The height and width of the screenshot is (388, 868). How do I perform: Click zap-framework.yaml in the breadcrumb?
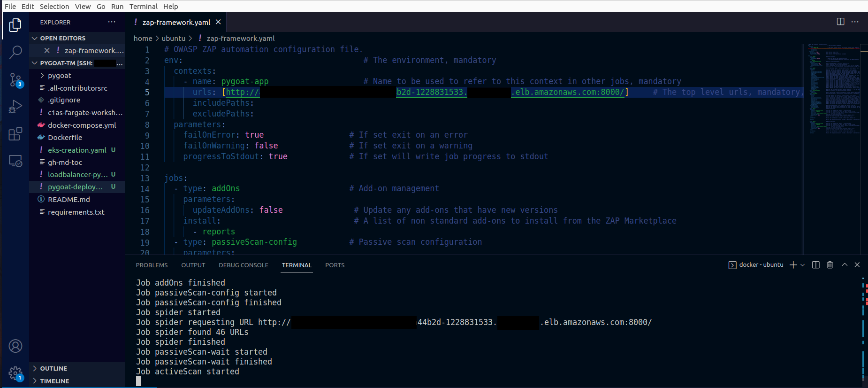(x=241, y=39)
